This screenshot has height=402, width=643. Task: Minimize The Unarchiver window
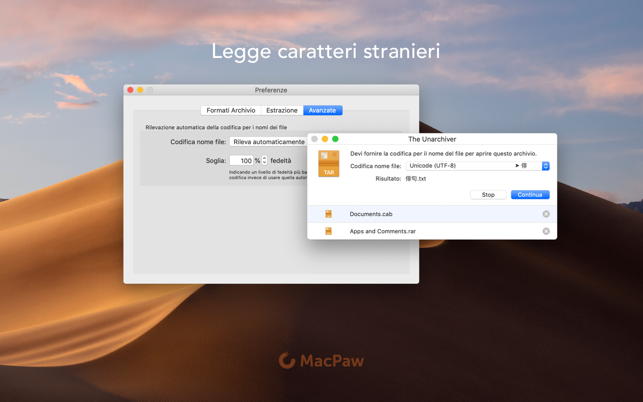click(x=325, y=139)
